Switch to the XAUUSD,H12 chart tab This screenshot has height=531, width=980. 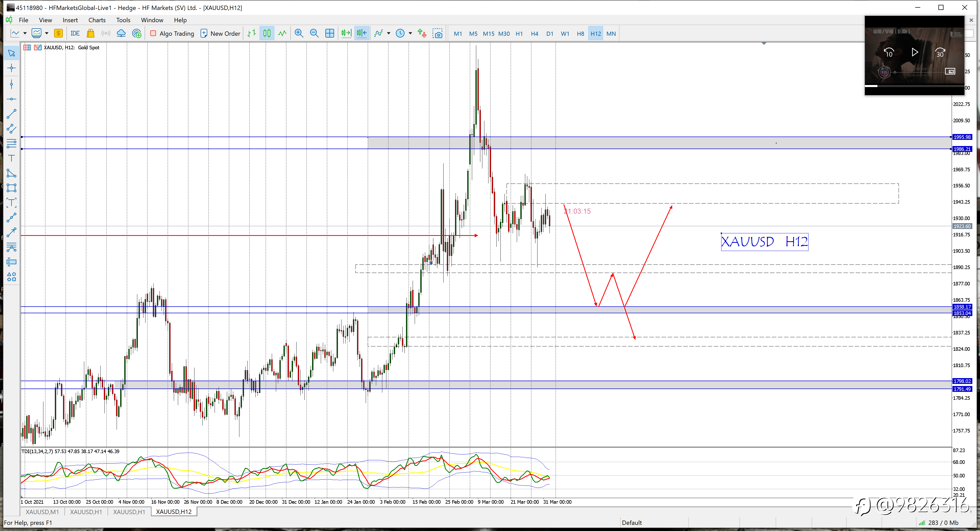(x=174, y=512)
